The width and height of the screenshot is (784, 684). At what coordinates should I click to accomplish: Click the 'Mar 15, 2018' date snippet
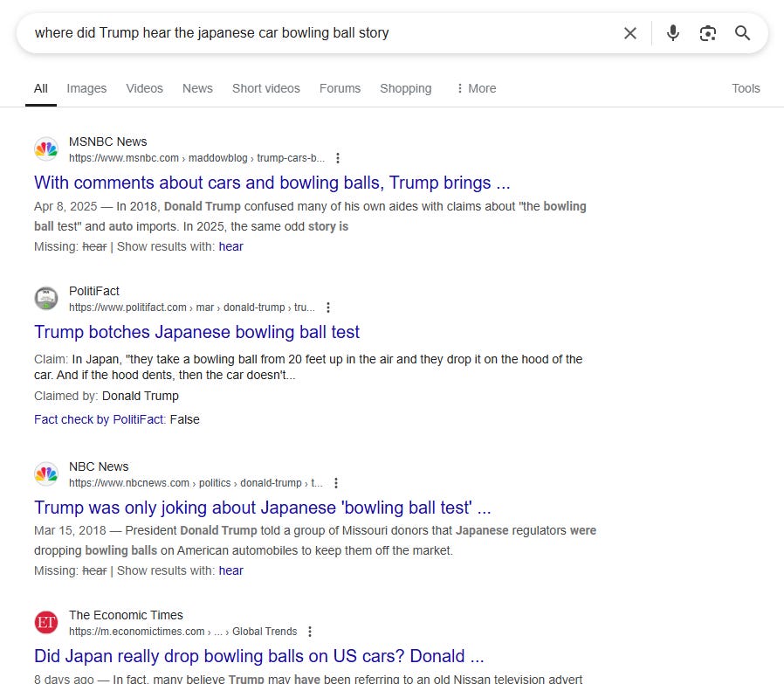(70, 531)
